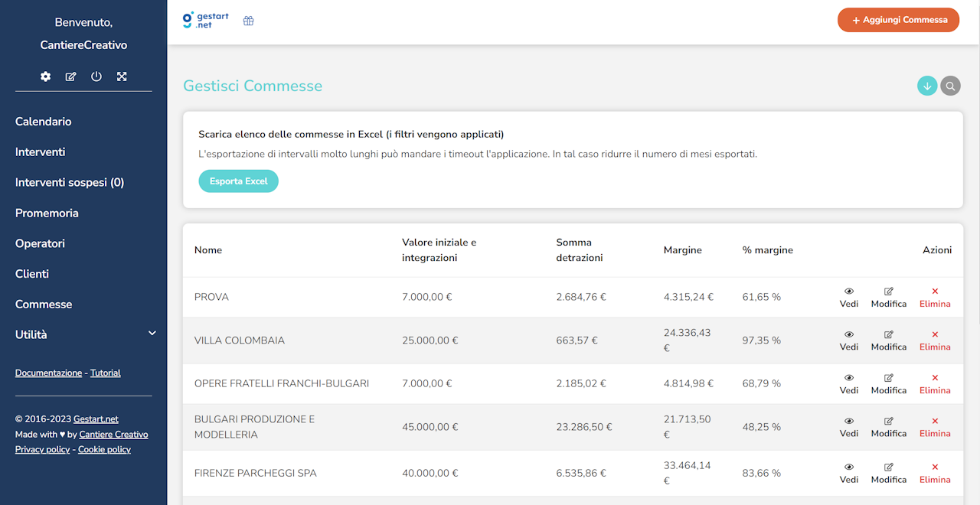The image size is (980, 505).
Task: Click the teal download arrow icon
Action: pyautogui.click(x=927, y=86)
